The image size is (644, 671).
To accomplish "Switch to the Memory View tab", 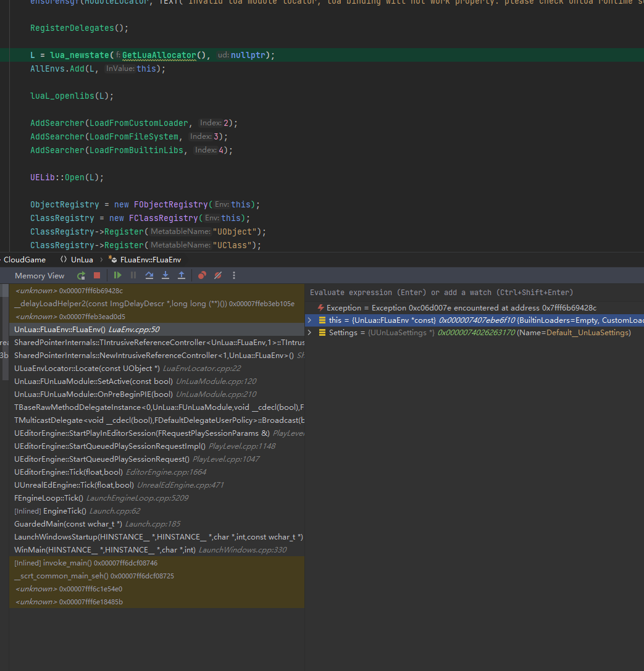I will [39, 275].
